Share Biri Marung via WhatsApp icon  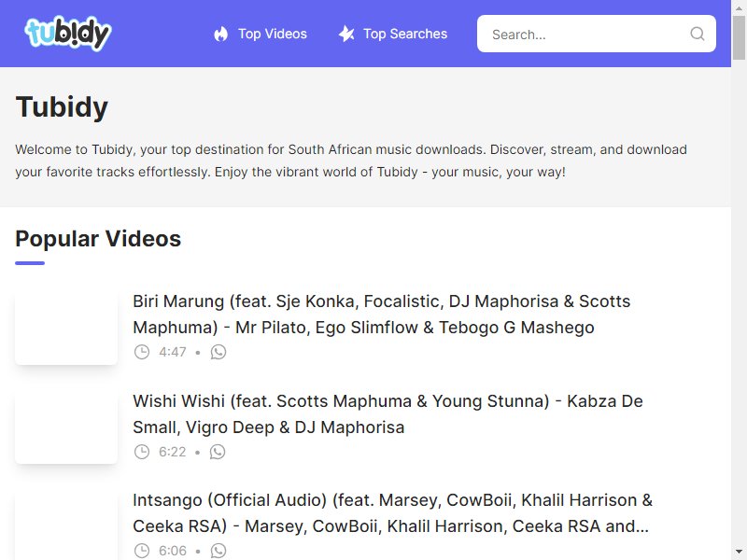218,352
